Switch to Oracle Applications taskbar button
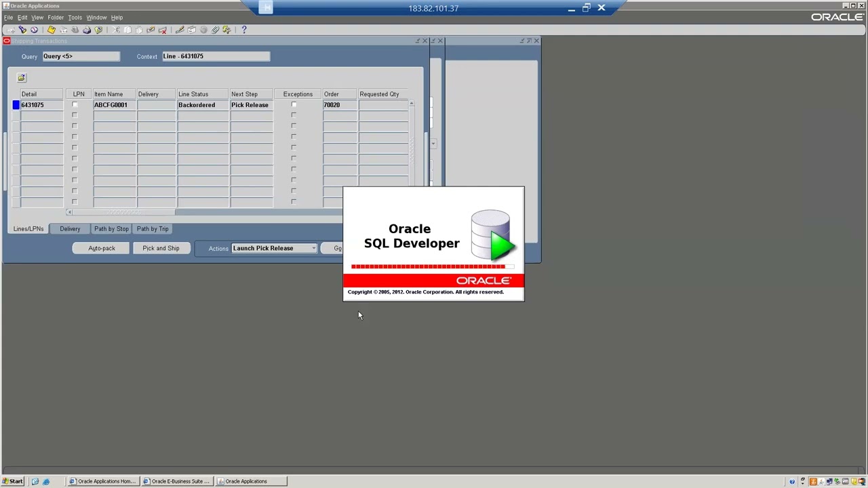This screenshot has width=868, height=488. pyautogui.click(x=251, y=481)
